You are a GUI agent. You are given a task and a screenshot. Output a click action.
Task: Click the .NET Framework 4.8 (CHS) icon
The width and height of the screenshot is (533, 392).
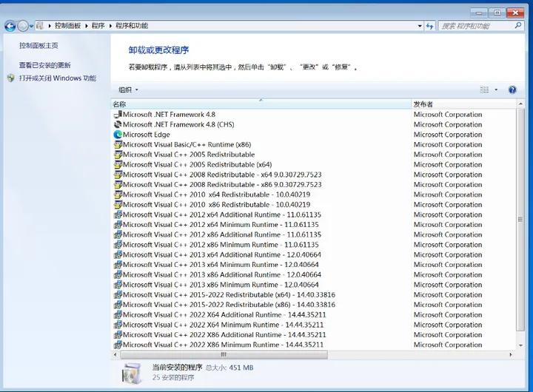point(118,124)
